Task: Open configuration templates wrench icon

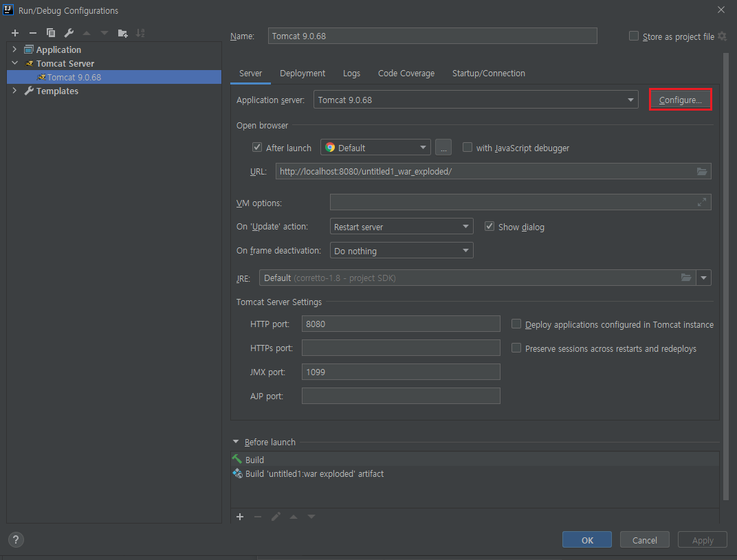Action: click(69, 33)
